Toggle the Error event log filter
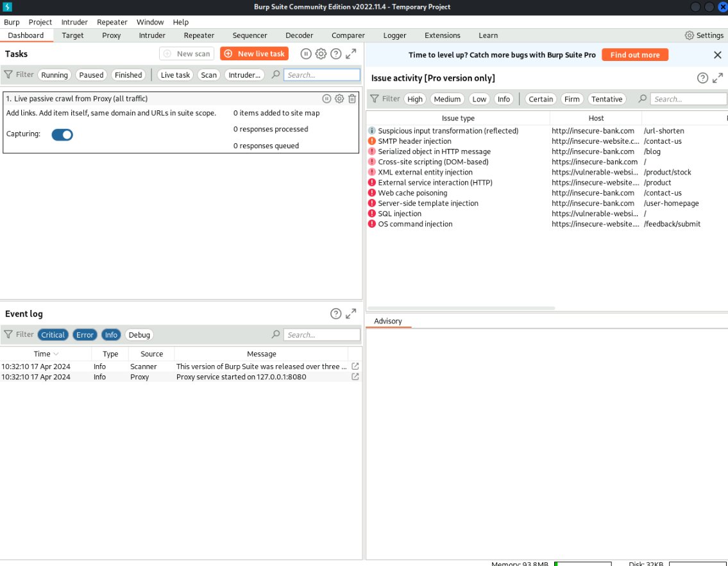The width and height of the screenshot is (728, 566). pyautogui.click(x=85, y=334)
